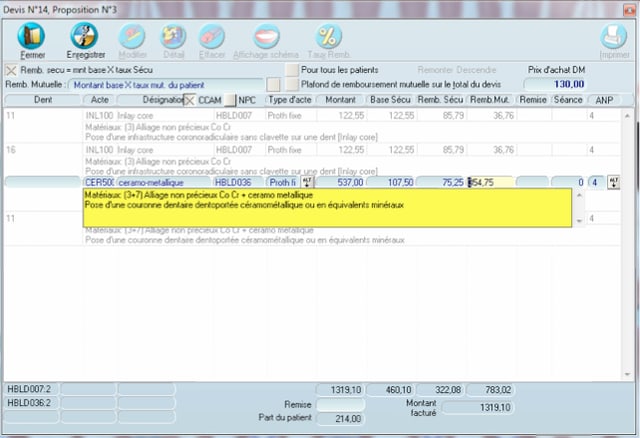Click the first row HBLD007 code
The width and height of the screenshot is (640, 438).
tap(233, 116)
